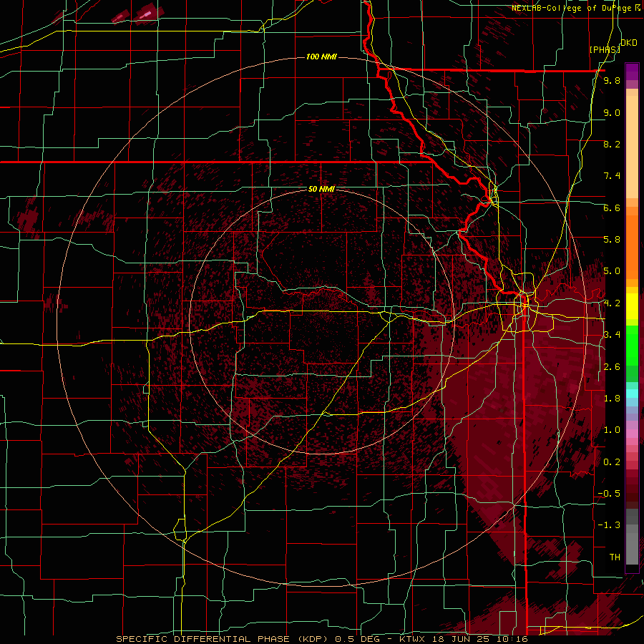The width and height of the screenshot is (644, 644).
Task: Click the SPECIFIC DIFFERENTIAL PHASE (KDP) caption
Action: 223,639
